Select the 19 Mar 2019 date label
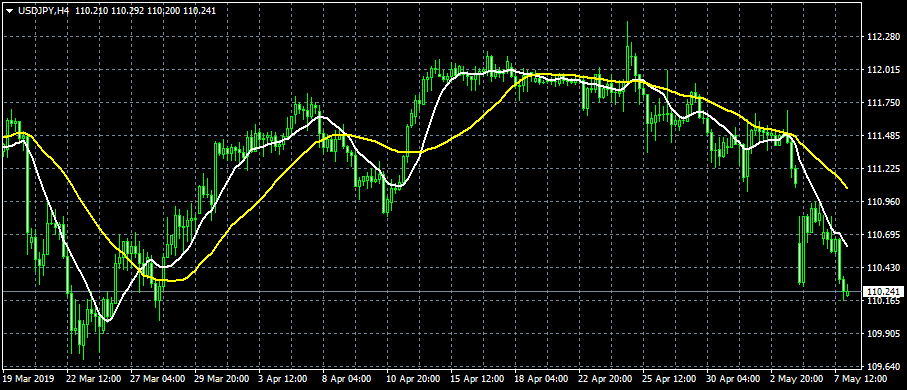Viewport: 907px width, 390px height. (x=28, y=378)
